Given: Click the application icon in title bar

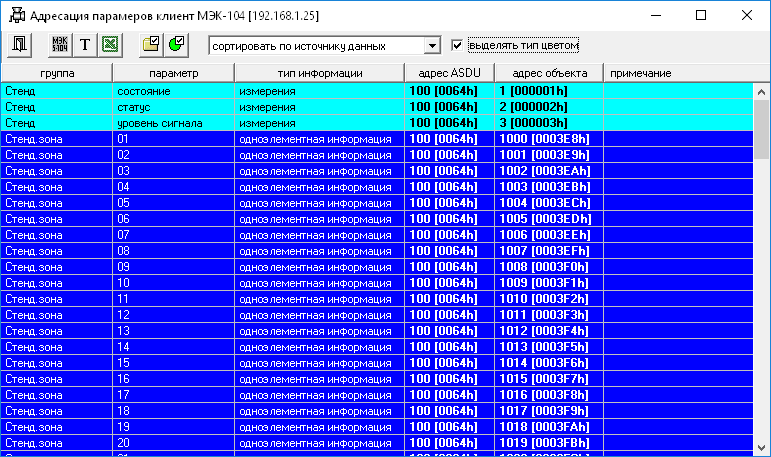Looking at the screenshot, I should click(16, 16).
